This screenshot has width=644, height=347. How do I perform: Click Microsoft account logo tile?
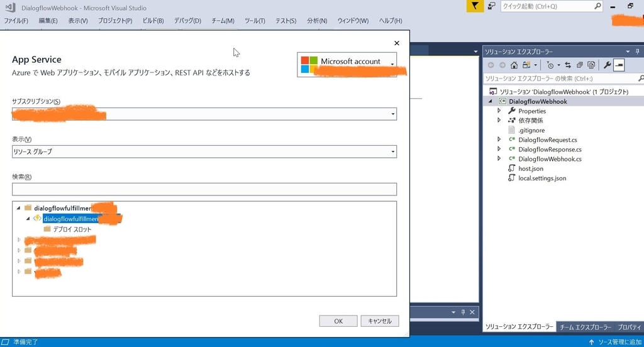pyautogui.click(x=309, y=65)
